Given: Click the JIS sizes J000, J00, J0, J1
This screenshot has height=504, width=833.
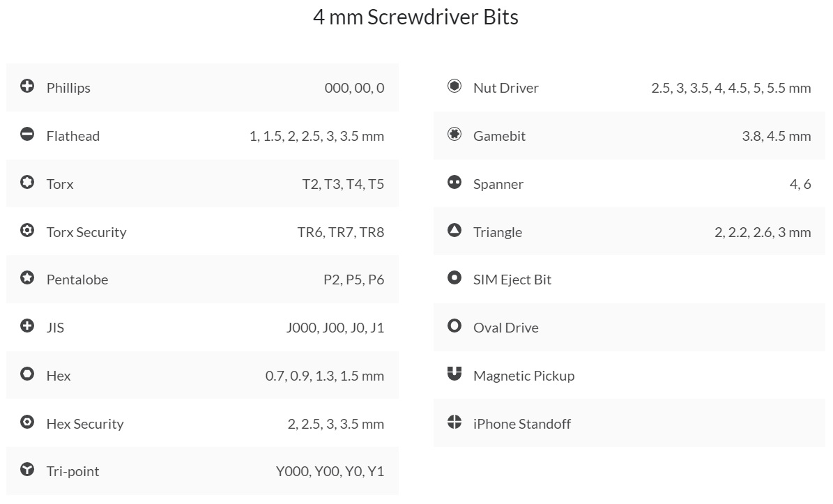Looking at the screenshot, I should [x=335, y=328].
